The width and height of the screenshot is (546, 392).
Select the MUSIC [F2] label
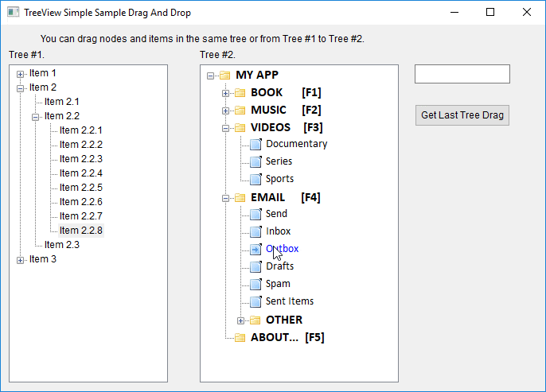click(x=286, y=110)
